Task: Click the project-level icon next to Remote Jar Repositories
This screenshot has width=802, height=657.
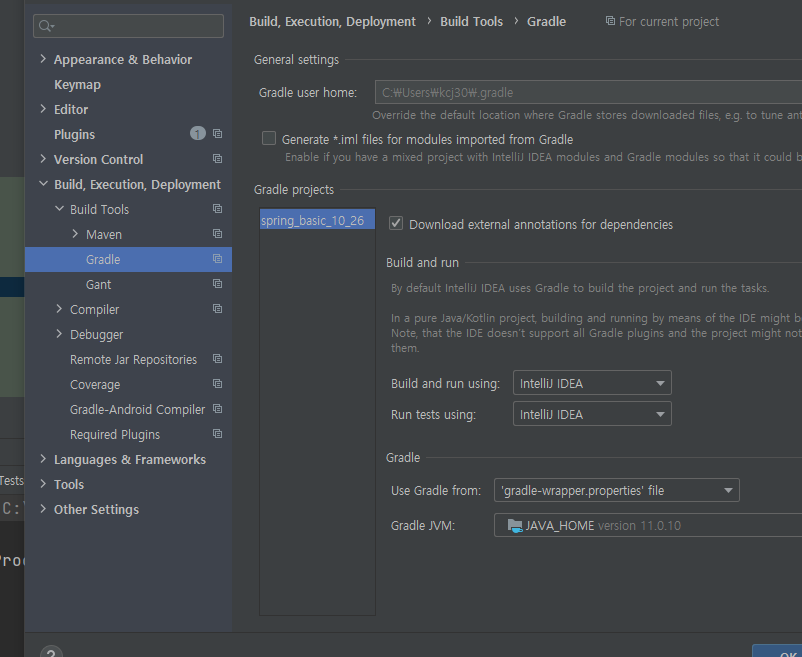Action: tap(217, 359)
